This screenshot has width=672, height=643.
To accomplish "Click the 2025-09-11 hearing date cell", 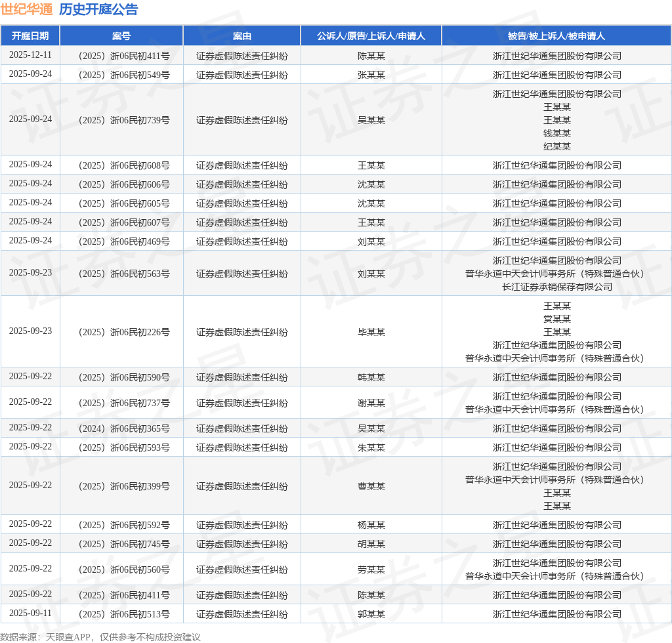I will tap(30, 613).
